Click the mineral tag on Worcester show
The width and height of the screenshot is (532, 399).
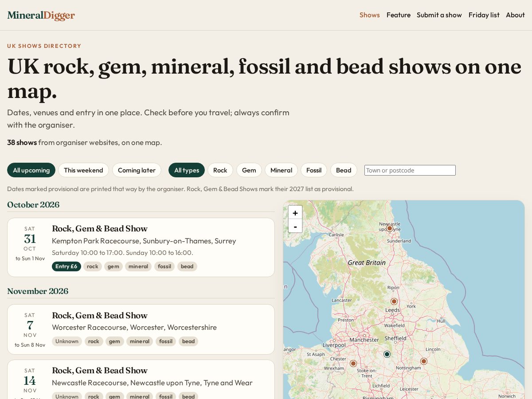pos(140,341)
